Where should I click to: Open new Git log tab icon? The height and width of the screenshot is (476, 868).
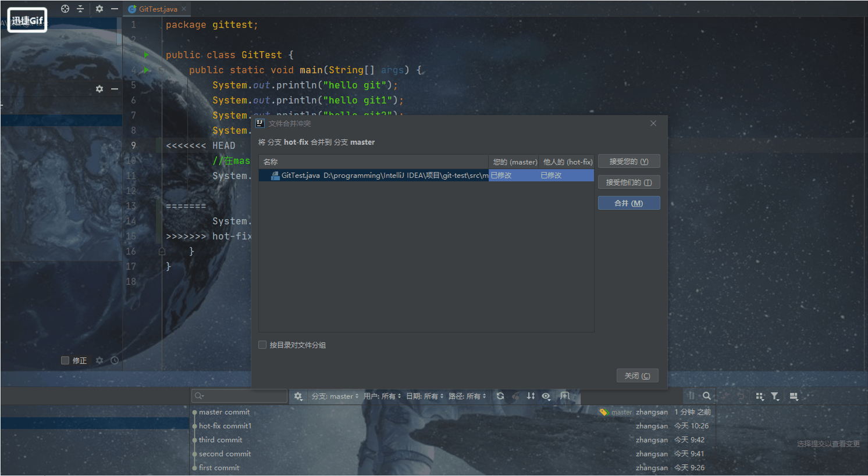click(565, 396)
